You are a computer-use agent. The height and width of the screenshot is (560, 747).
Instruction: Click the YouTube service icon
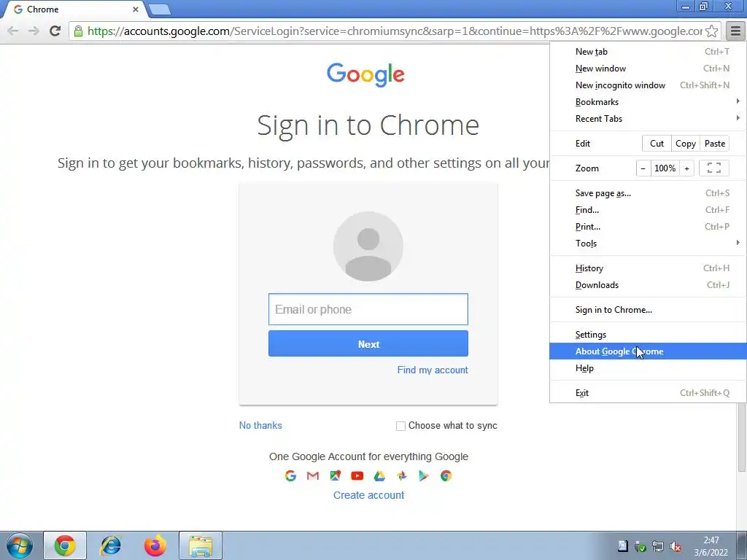pos(357,475)
